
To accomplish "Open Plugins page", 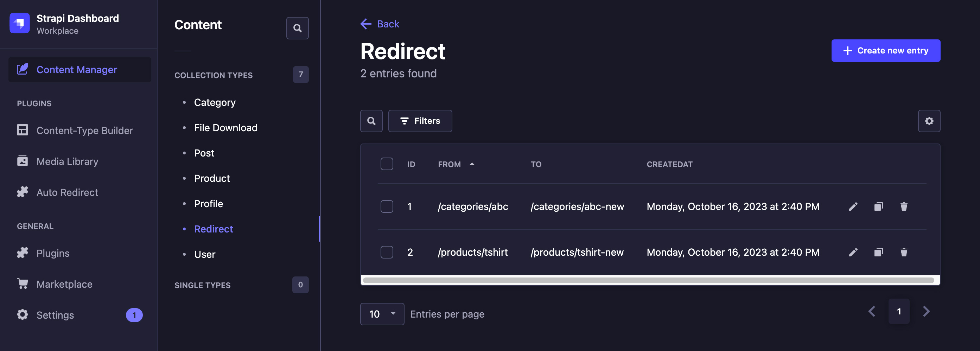I will click(x=79, y=253).
